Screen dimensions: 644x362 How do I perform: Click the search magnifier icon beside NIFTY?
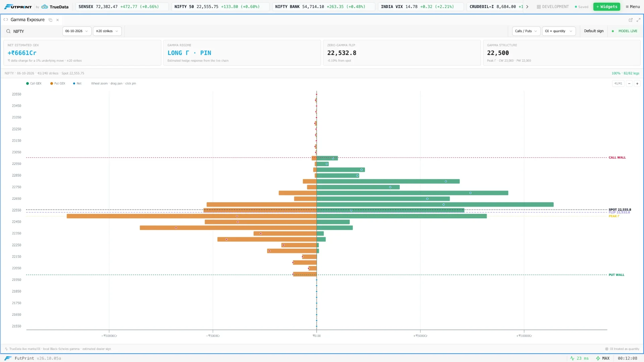8,31
